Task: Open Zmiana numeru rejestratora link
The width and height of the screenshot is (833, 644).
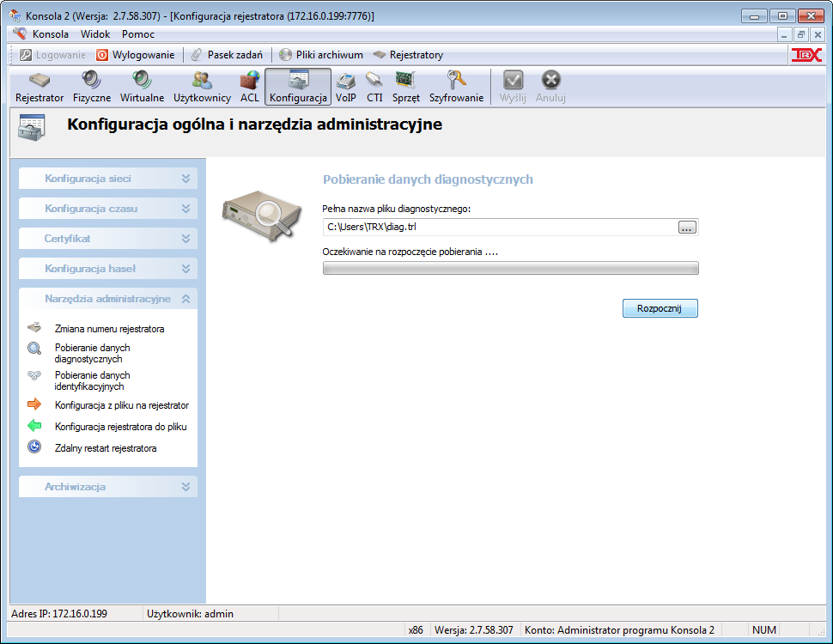Action: [x=109, y=329]
